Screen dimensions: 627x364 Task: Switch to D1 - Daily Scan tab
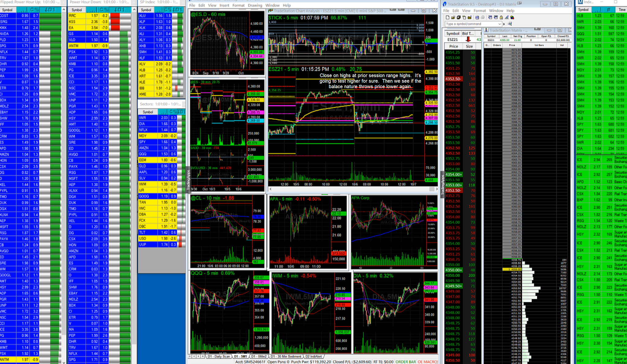219,356
